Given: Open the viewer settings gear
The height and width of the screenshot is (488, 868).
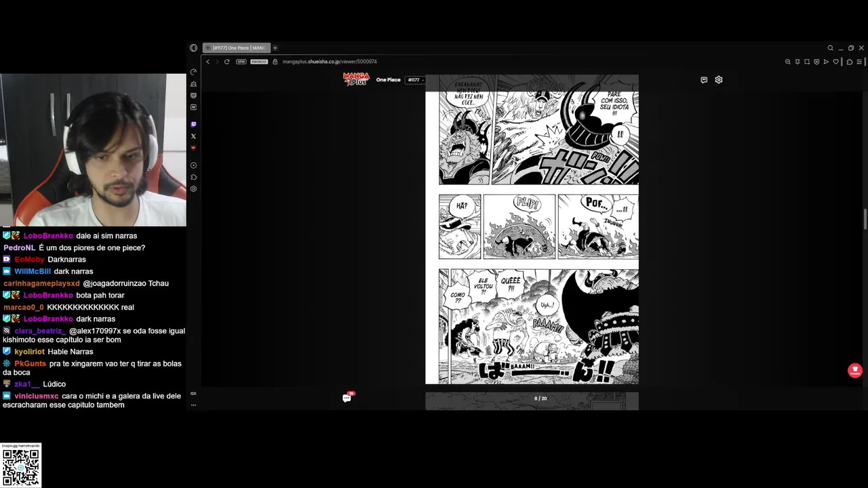Looking at the screenshot, I should click(x=719, y=80).
